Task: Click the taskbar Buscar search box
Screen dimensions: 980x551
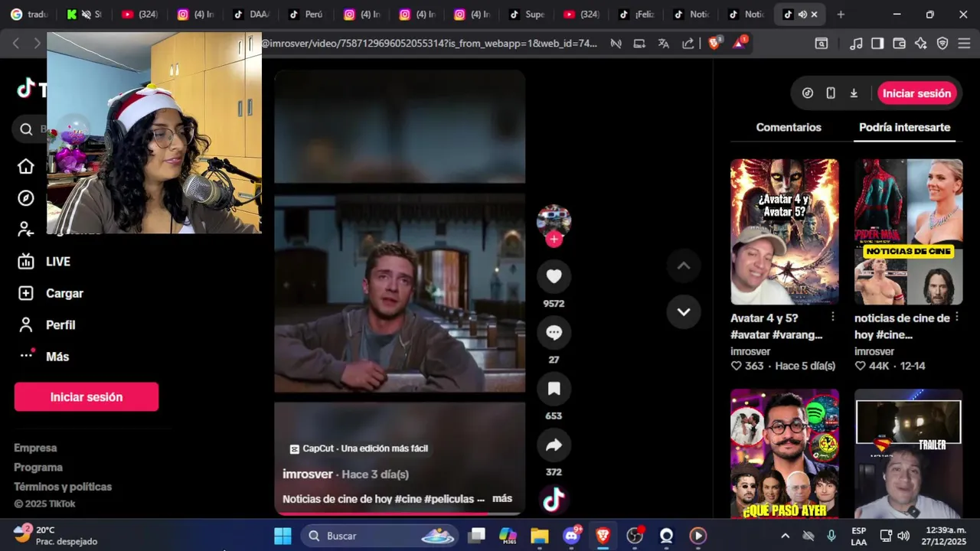Action: tap(381, 536)
